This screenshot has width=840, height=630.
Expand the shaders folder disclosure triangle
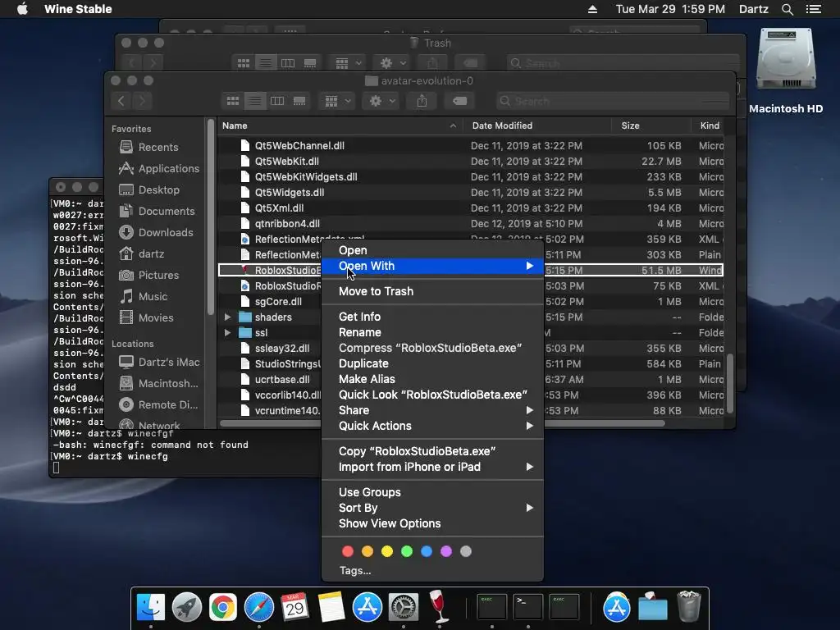[228, 317]
